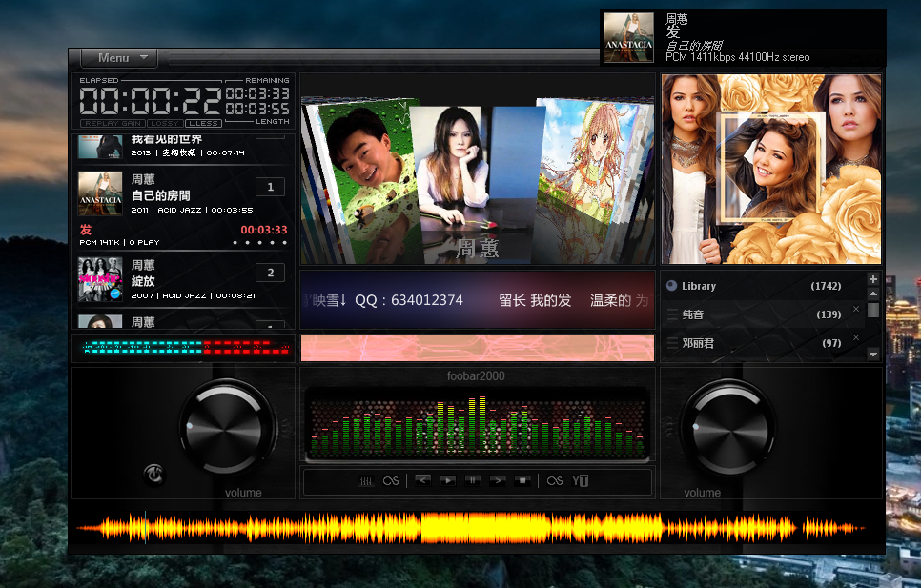The image size is (921, 588).
Task: Click the Library circle icon
Action: 671,286
